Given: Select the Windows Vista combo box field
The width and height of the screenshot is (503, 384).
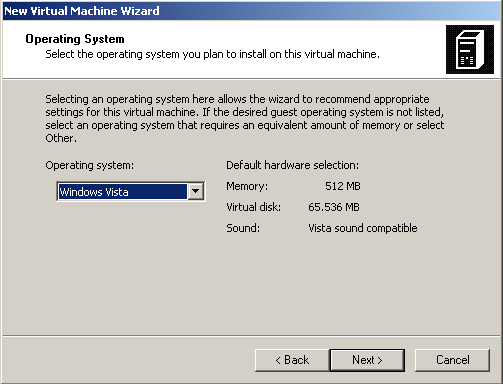Looking at the screenshot, I should (x=131, y=191).
